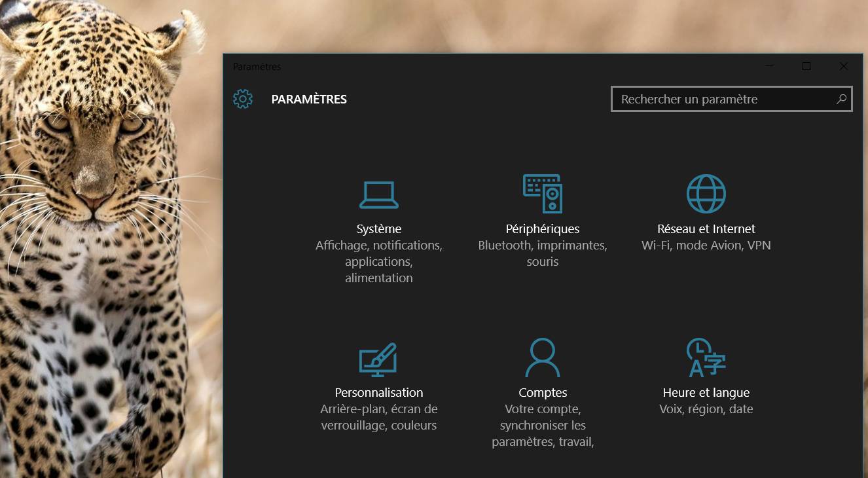Click 'Bluetooth, imprimantes, souris' description
This screenshot has width=868, height=478.
543,253
